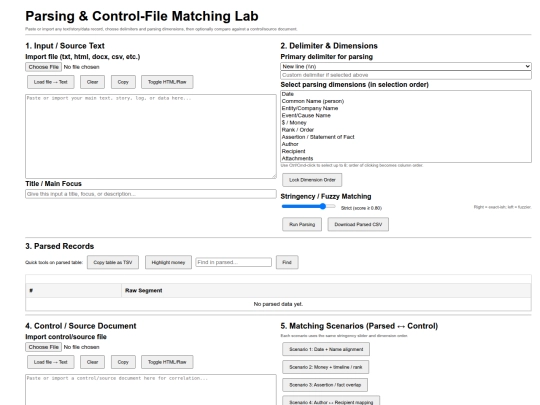Click the Title / Main Focus field

[151, 194]
